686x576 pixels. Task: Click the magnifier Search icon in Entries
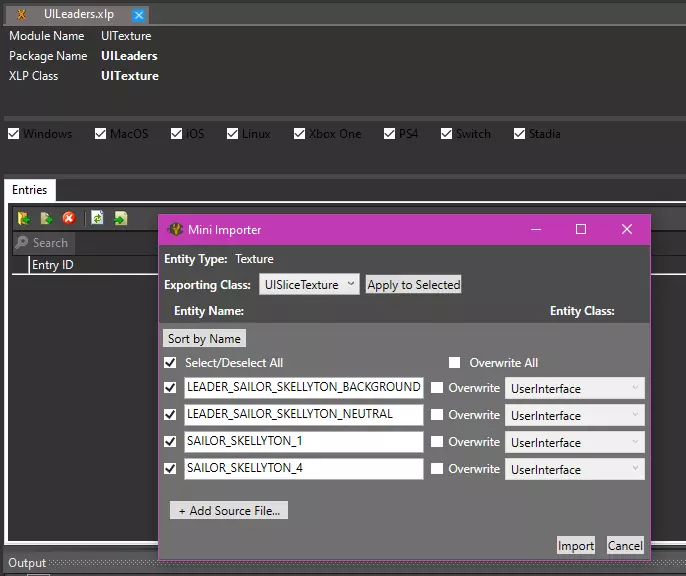point(22,243)
